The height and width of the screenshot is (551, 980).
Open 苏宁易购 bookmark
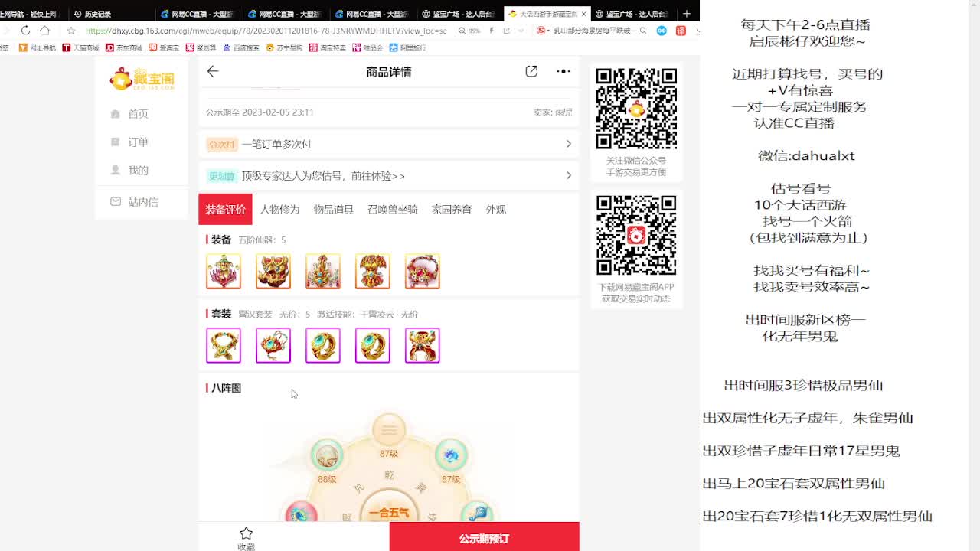tap(284, 47)
